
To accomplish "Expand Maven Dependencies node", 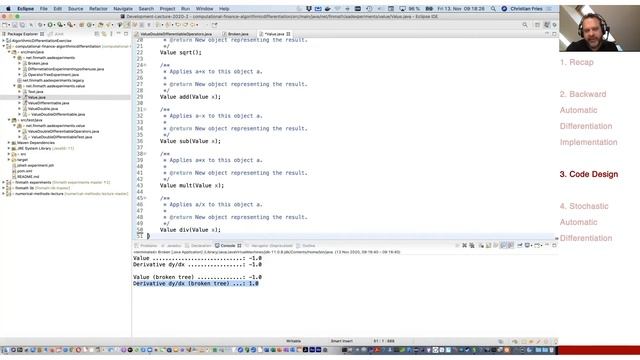I will pyautogui.click(x=9, y=143).
